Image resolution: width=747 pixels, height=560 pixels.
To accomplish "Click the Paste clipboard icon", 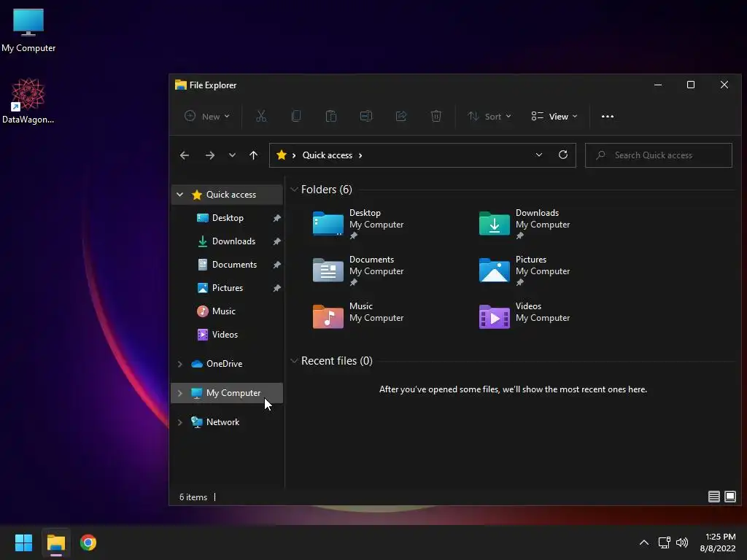I will [331, 116].
